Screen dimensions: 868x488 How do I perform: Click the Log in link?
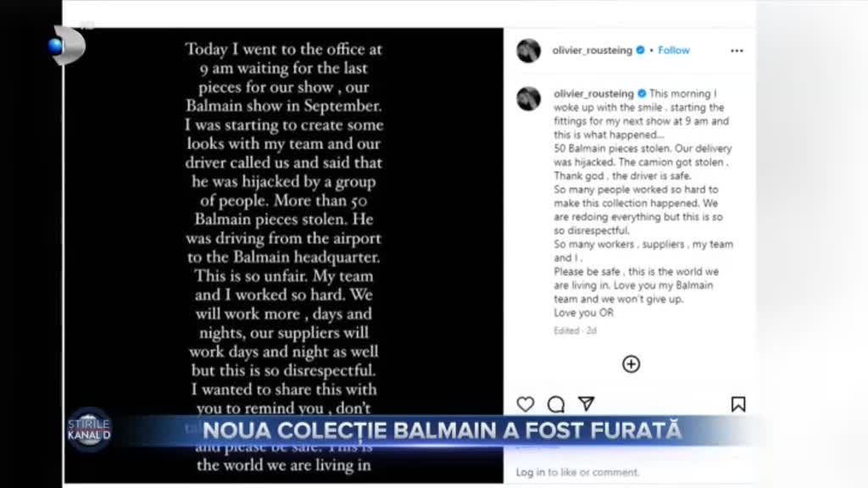pos(531,472)
